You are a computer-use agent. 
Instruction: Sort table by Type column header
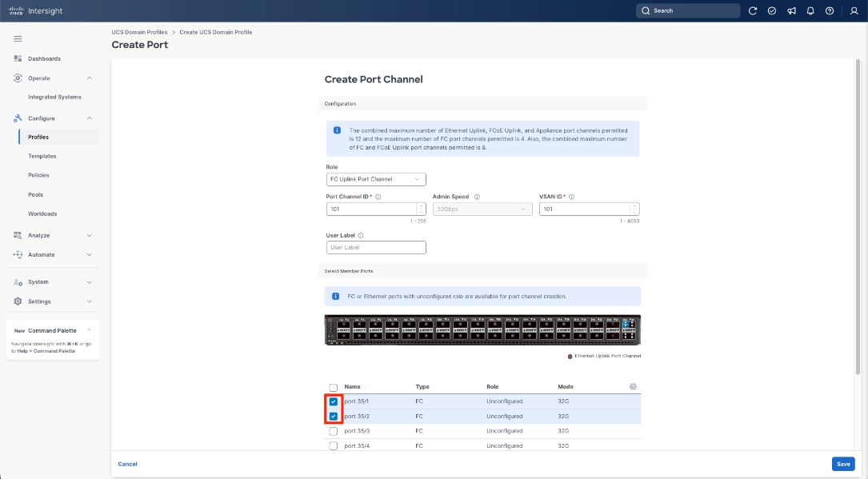coord(422,386)
